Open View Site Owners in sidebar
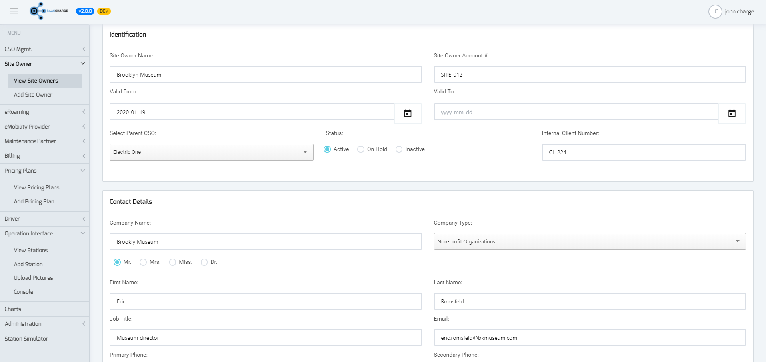The image size is (766, 362). coord(45,81)
